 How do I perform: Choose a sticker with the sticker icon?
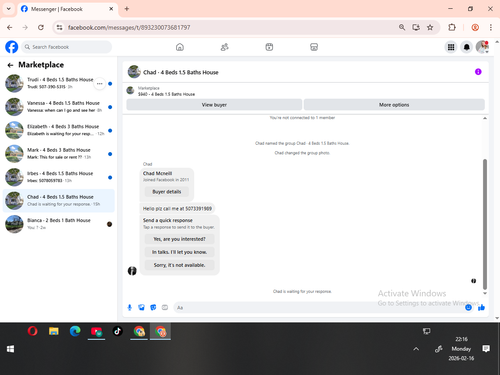(153, 307)
